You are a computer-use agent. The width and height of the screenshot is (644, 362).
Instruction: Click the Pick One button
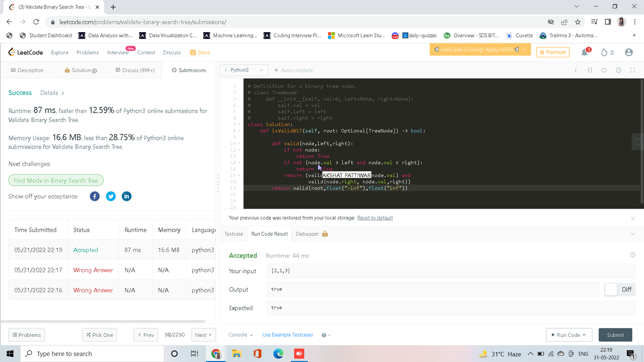pyautogui.click(x=99, y=335)
